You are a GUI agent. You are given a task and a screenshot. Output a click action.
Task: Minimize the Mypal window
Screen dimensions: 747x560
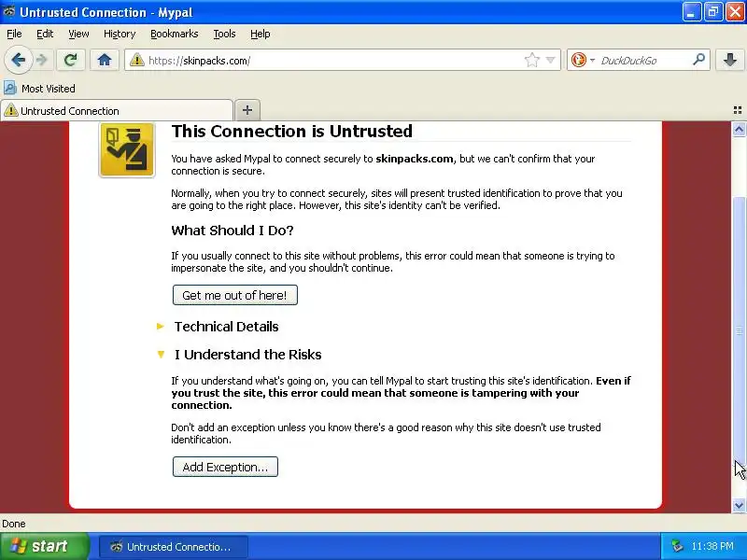point(691,12)
